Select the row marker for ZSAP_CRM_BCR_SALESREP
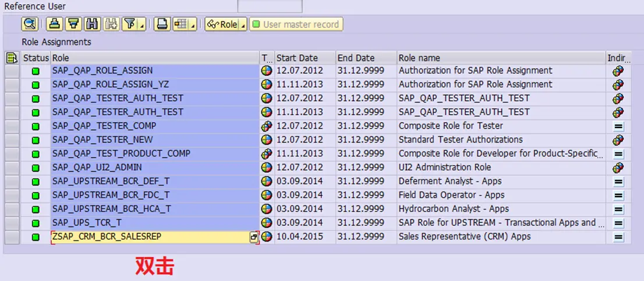The height and width of the screenshot is (281, 644). [x=12, y=237]
